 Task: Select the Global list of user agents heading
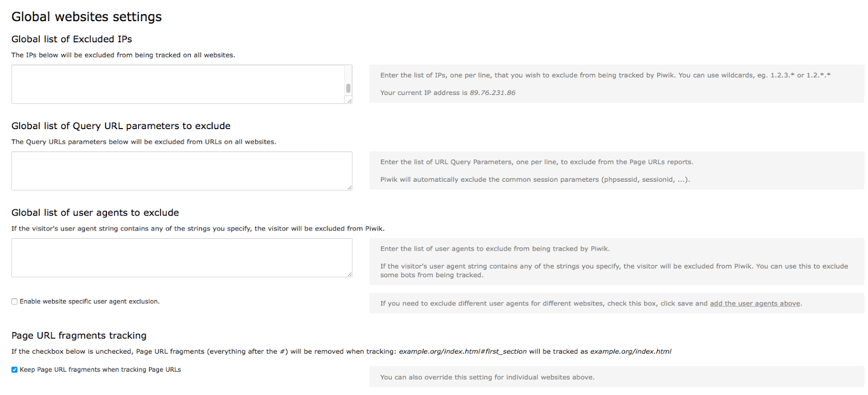(95, 212)
